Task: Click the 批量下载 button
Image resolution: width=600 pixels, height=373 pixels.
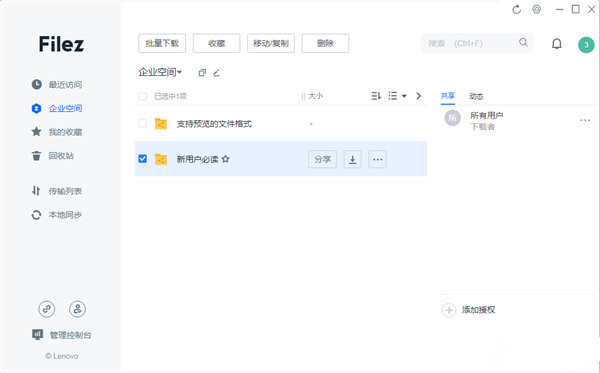Action: click(x=162, y=43)
